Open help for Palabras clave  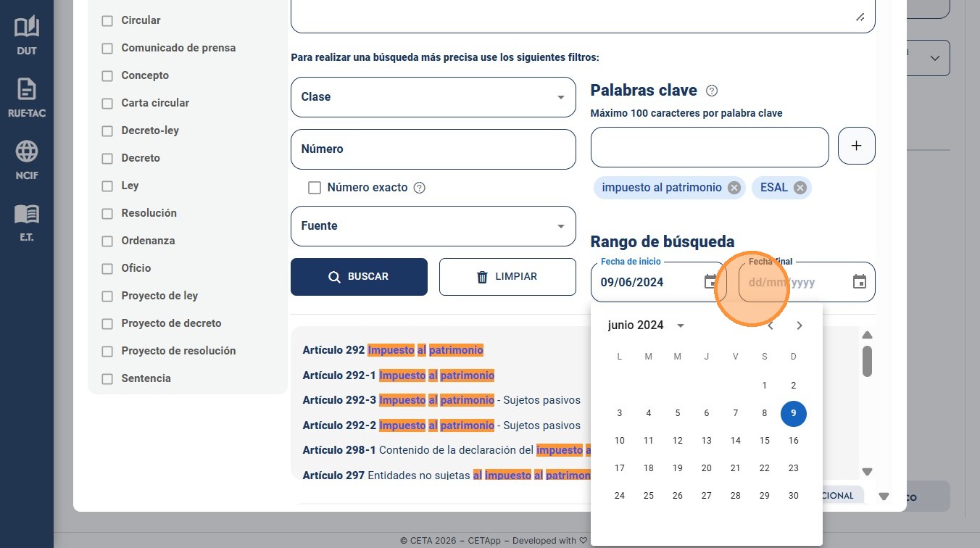712,91
